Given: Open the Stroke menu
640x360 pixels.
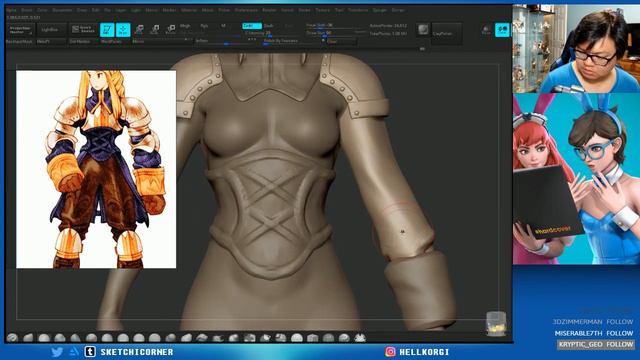Looking at the screenshot, I should 304,10.
